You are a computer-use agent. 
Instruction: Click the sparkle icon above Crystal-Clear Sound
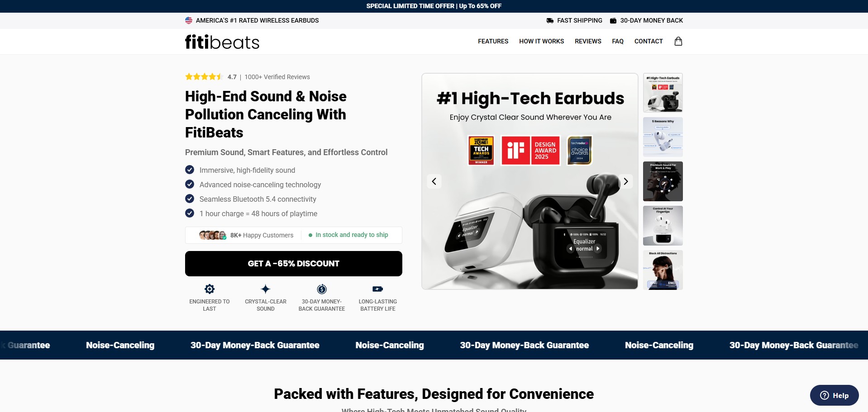coord(266,289)
